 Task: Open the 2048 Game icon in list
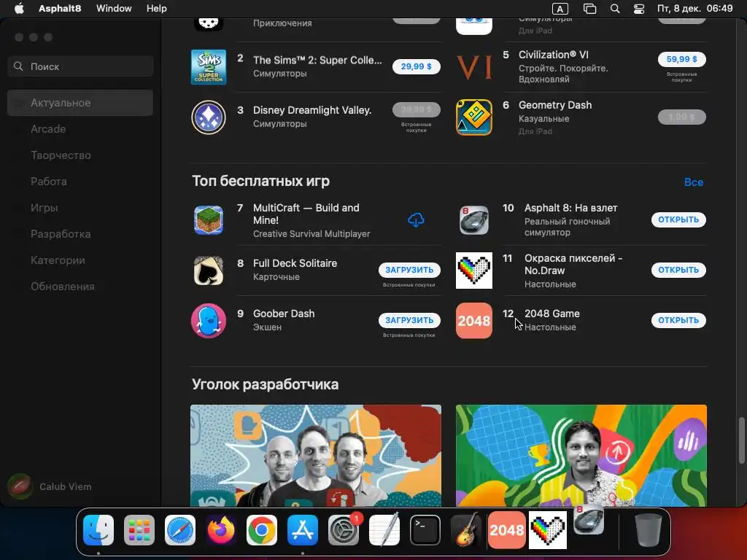474,321
